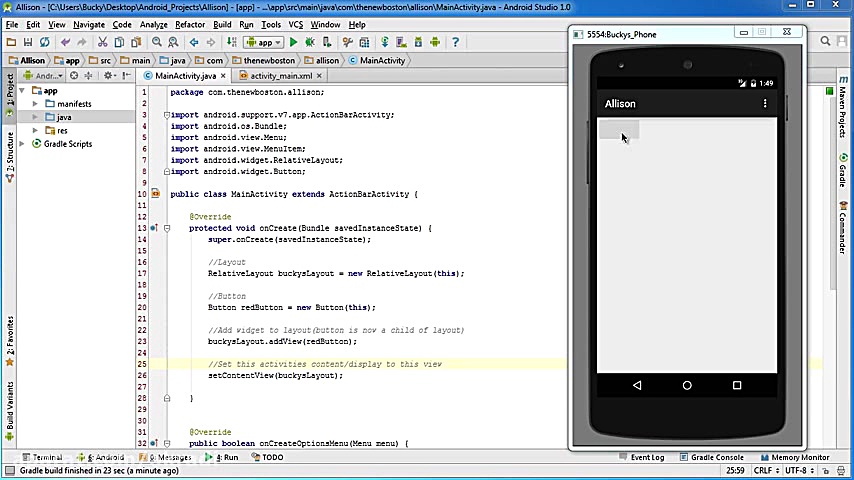Click the Make Project icon

pyautogui.click(x=231, y=42)
